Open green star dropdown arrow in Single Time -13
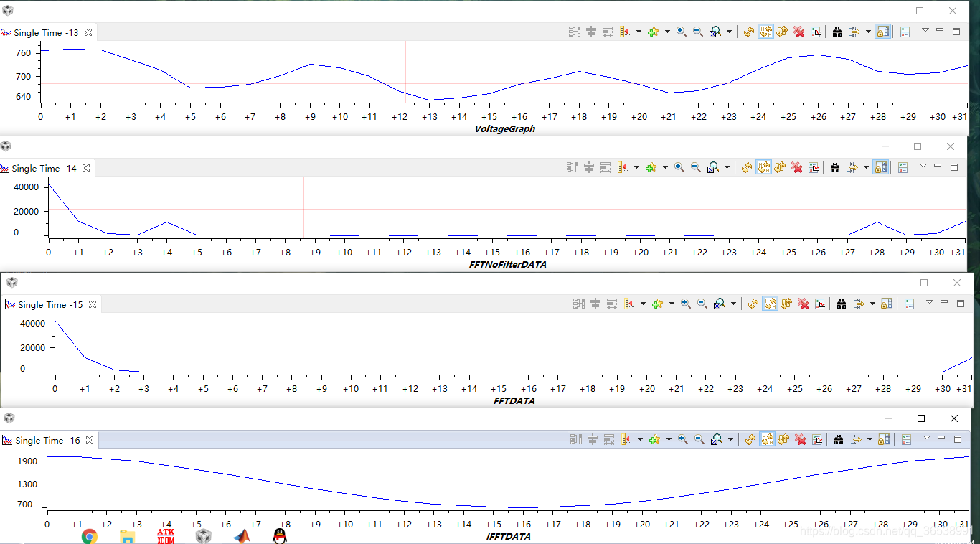 [x=667, y=32]
